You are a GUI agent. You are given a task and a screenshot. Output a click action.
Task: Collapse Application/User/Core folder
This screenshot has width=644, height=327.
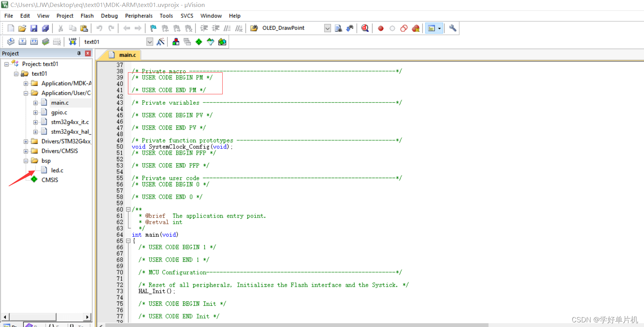pyautogui.click(x=26, y=93)
